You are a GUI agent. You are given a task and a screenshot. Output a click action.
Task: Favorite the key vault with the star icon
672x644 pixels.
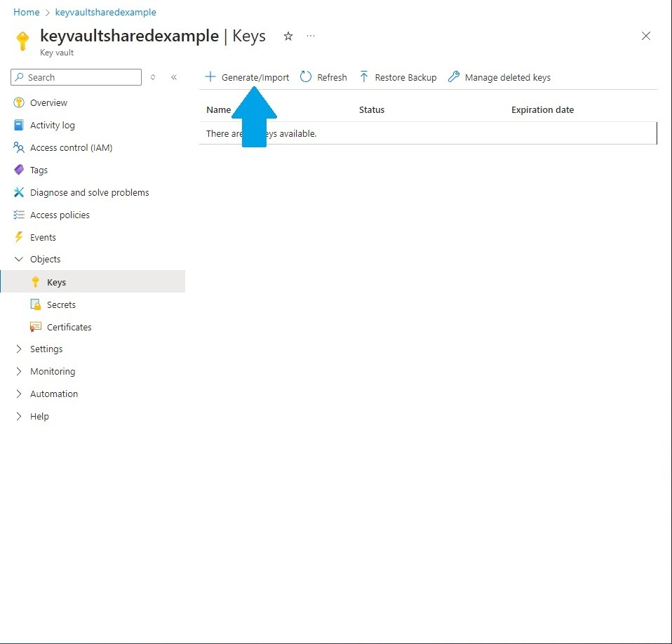[288, 36]
